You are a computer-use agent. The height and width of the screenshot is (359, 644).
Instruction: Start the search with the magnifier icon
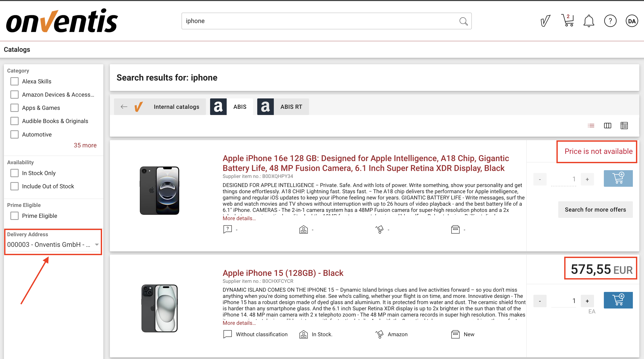[464, 21]
